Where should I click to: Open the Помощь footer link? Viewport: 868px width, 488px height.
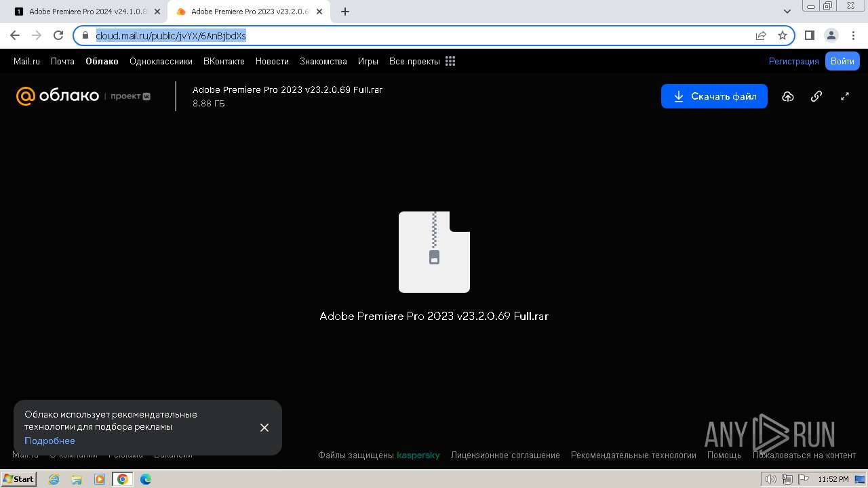[724, 455]
